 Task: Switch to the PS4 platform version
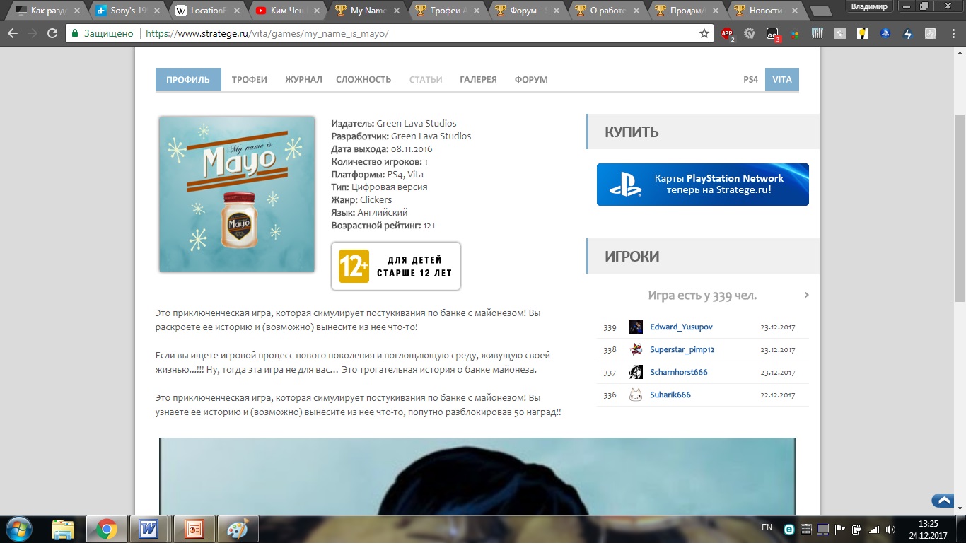(x=750, y=79)
